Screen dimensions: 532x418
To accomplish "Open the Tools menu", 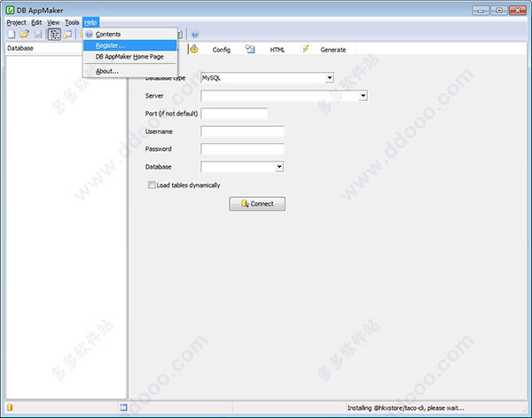I will coord(72,23).
